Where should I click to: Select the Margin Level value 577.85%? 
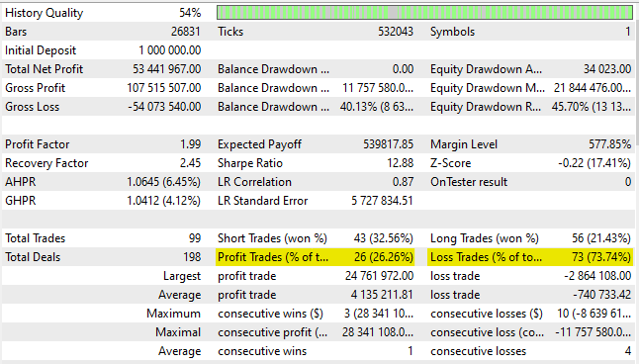[x=609, y=143]
